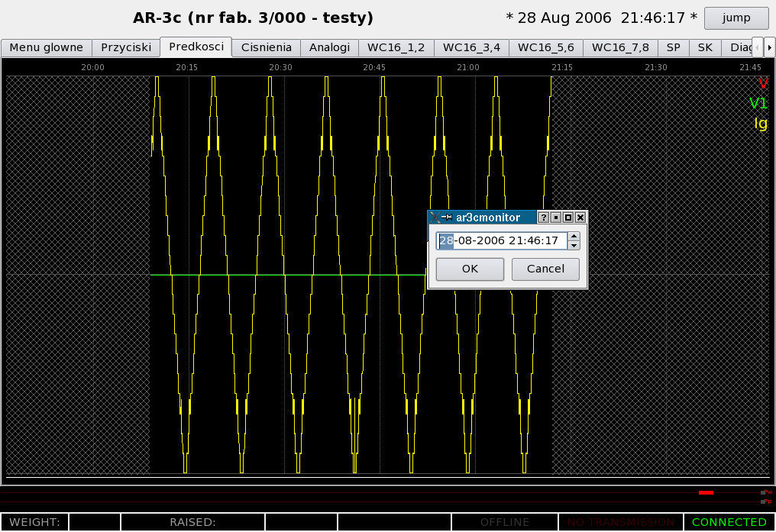Click the jump button
The width and height of the screenshot is (776, 532).
click(x=736, y=18)
